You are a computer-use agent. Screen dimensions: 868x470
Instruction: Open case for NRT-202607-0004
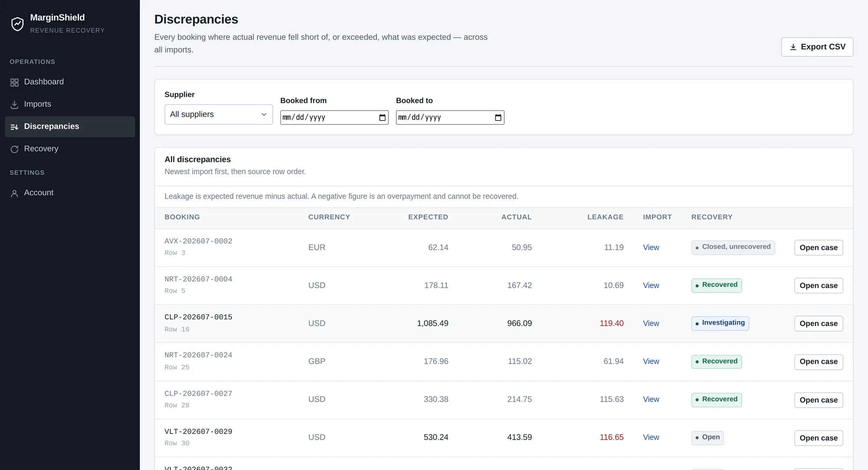coord(819,286)
